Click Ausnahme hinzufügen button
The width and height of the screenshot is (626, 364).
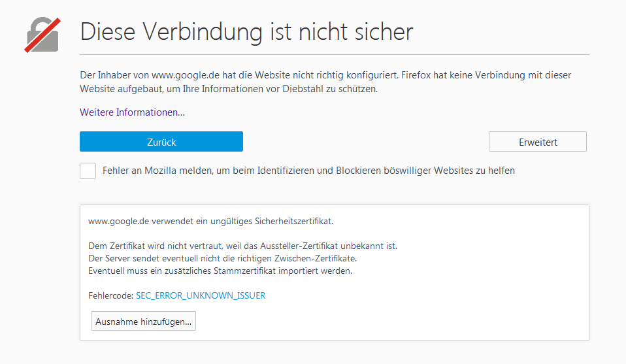pyautogui.click(x=143, y=322)
